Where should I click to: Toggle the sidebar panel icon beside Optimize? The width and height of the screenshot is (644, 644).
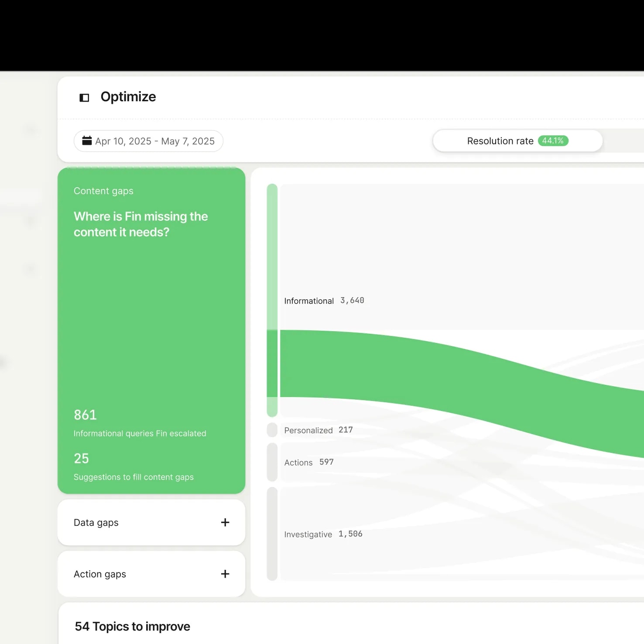[x=84, y=97]
